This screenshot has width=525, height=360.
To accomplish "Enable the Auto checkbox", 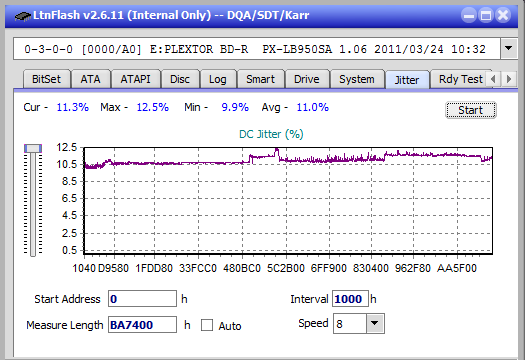I will tap(207, 325).
